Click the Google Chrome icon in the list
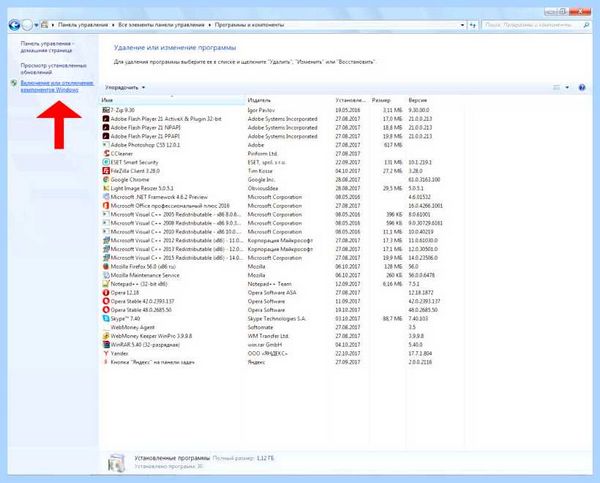This screenshot has height=483, width=600. [x=106, y=179]
